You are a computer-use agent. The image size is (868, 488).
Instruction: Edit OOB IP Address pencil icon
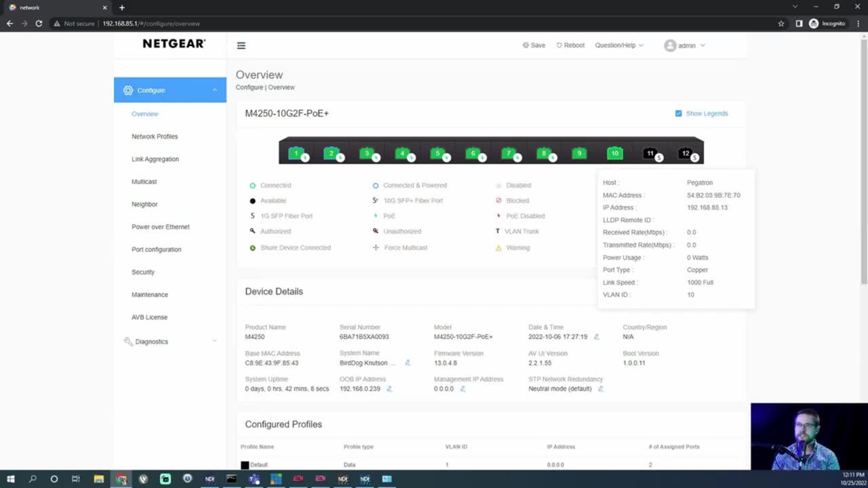(389, 389)
